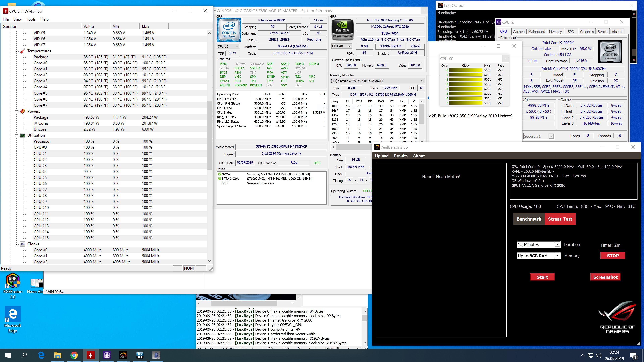This screenshot has width=644, height=362.
Task: Select the Package temperature row
Action: coord(103,57)
